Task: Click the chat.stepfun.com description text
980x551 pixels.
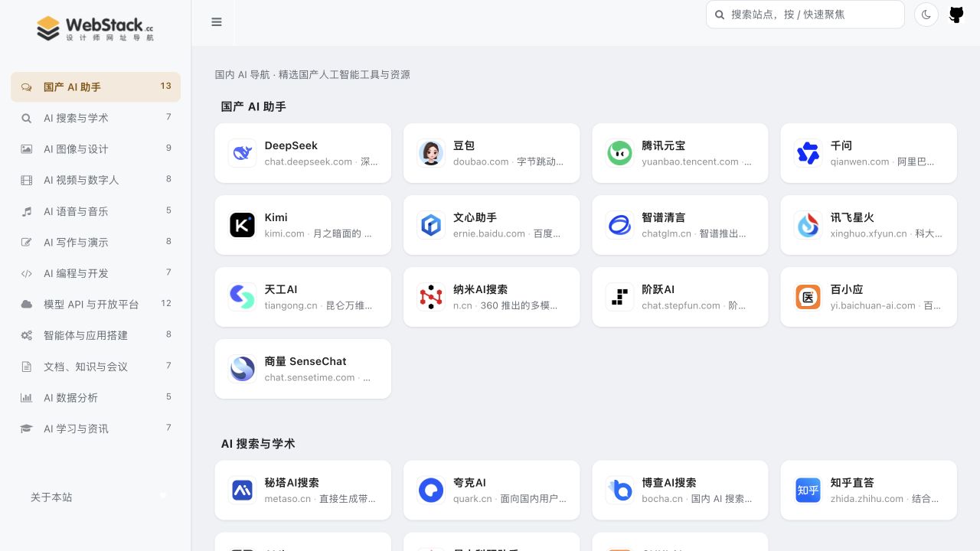Action: coord(694,305)
